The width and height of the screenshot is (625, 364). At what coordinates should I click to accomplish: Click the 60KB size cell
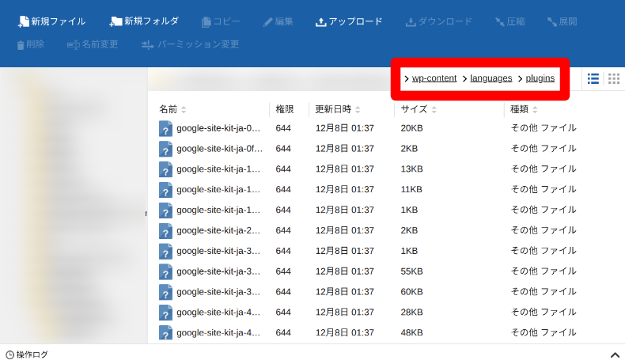[x=411, y=292]
